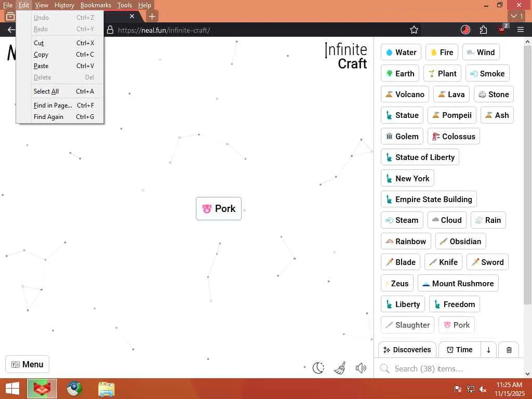Pick the Blade element
532x399 pixels.
[401, 262]
